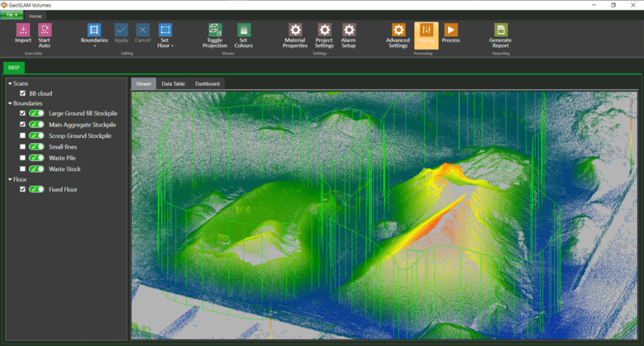Toggle Large Ground fill Stockpile switch
Screen dimensions: 644x346
click(x=37, y=113)
